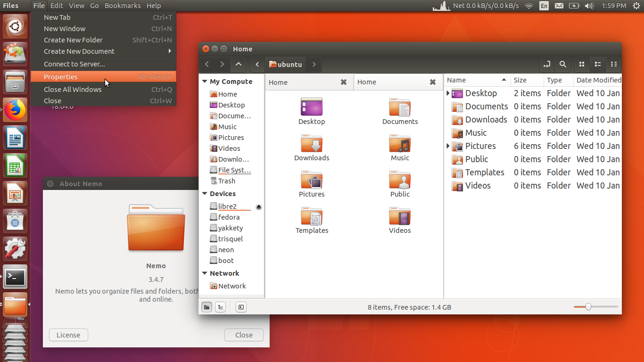Eject the libre2 device
The width and height of the screenshot is (644, 362).
pyautogui.click(x=258, y=207)
